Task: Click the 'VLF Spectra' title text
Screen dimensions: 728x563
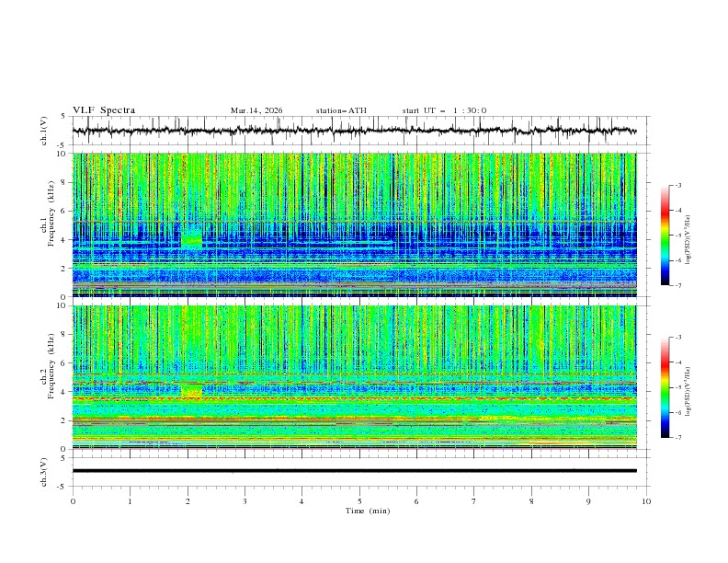Action: pyautogui.click(x=104, y=110)
